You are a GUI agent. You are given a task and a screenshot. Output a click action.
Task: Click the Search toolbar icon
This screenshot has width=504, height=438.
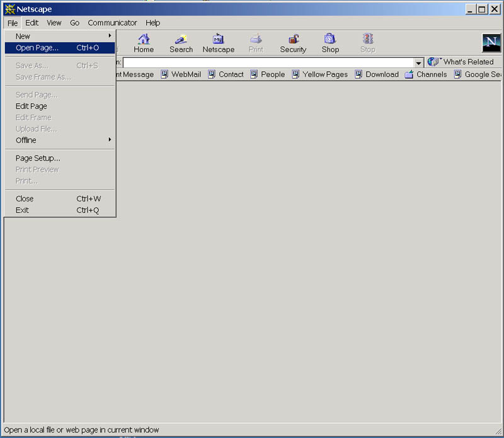coord(181,39)
